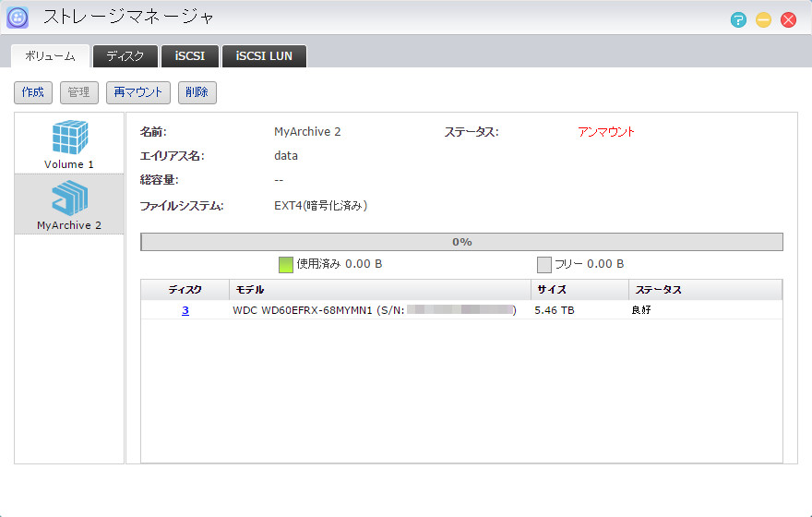Open the disk 3 link
812x517 pixels.
(x=185, y=310)
